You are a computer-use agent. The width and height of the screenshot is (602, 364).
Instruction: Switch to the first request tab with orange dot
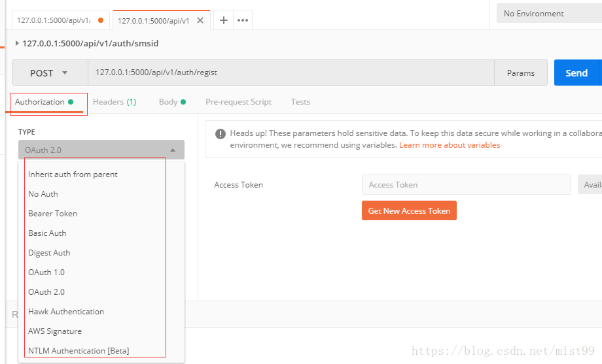coord(61,20)
